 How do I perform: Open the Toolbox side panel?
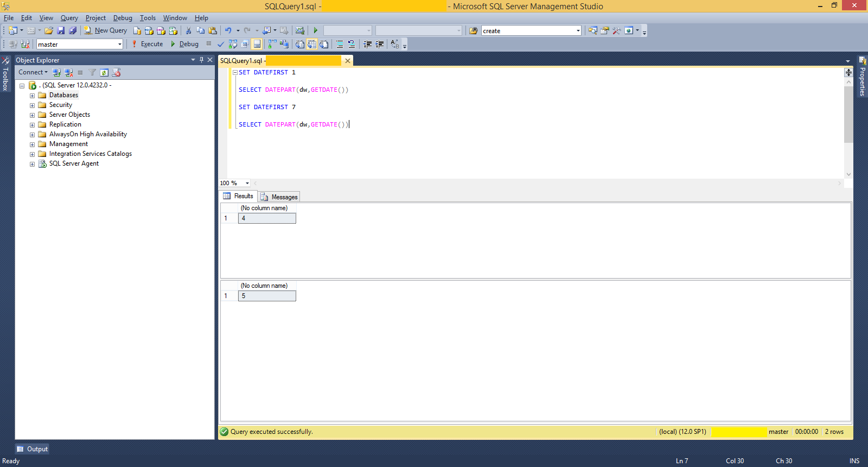click(x=5, y=74)
